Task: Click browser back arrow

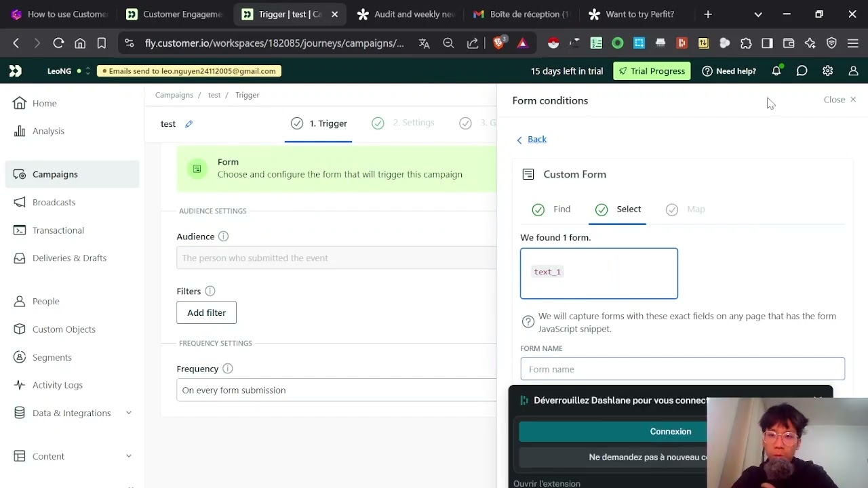Action: [x=16, y=43]
